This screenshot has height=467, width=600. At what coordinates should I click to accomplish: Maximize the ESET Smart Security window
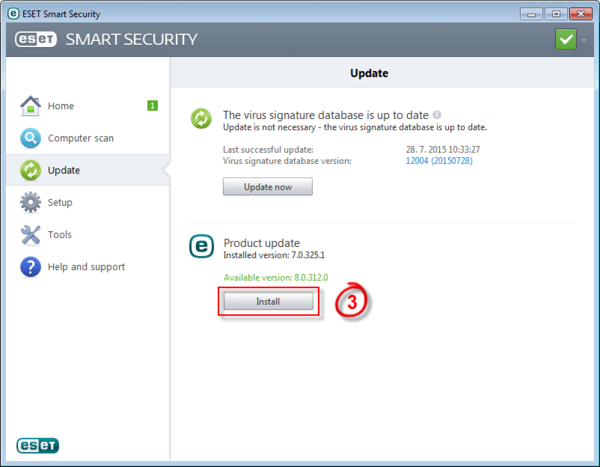point(556,14)
